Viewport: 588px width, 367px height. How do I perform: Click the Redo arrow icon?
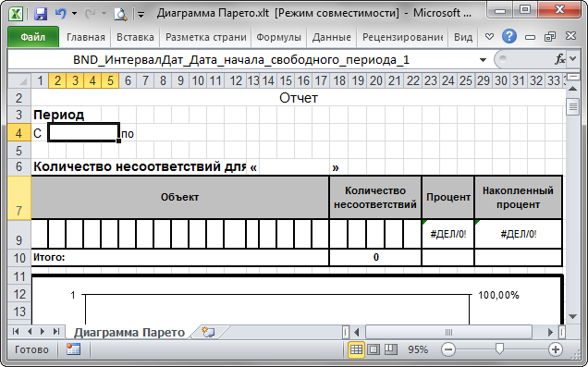[90, 14]
